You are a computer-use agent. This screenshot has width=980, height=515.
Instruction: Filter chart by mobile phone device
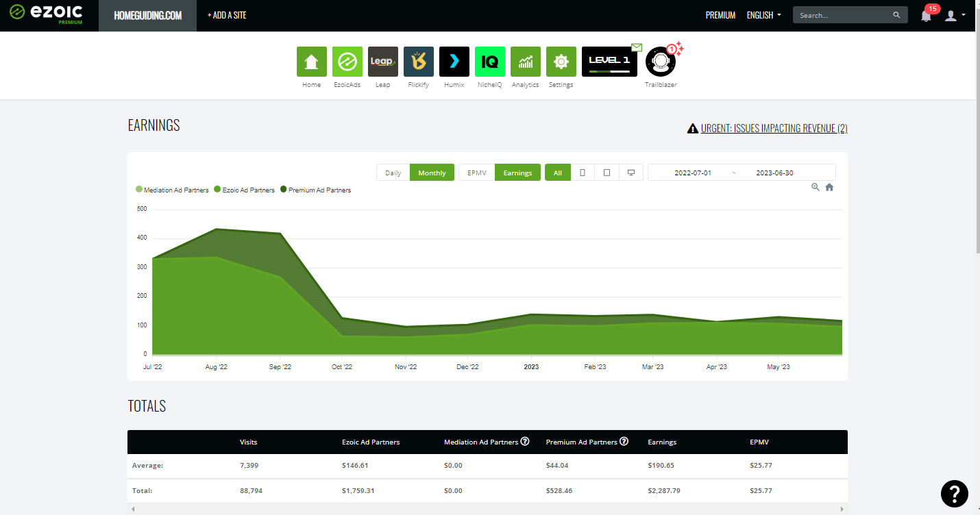pos(583,173)
